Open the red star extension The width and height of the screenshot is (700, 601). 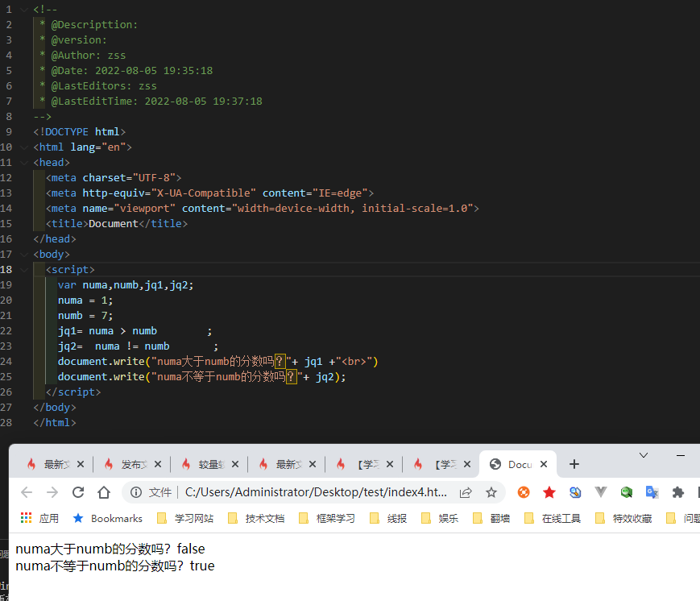point(549,492)
